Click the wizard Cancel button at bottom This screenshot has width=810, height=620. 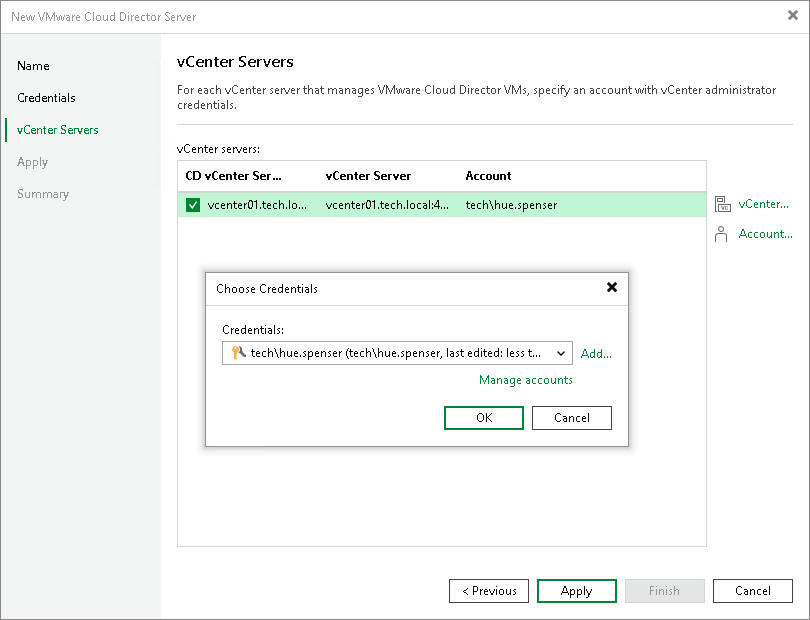753,591
